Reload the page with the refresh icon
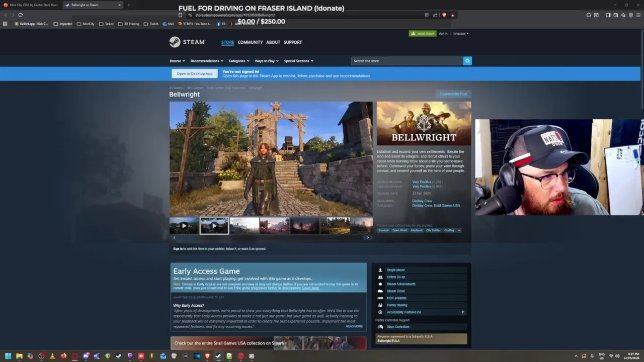 coord(21,15)
